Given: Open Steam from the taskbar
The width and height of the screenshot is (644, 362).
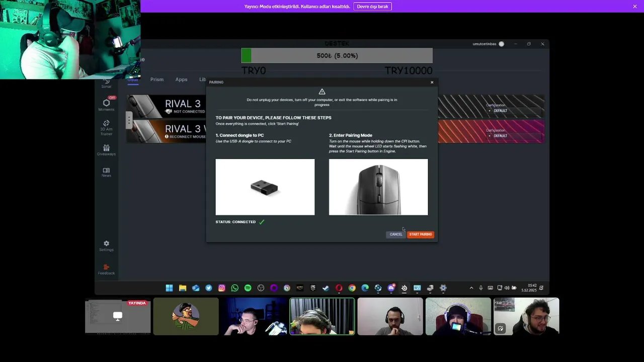Looking at the screenshot, I should [326, 288].
